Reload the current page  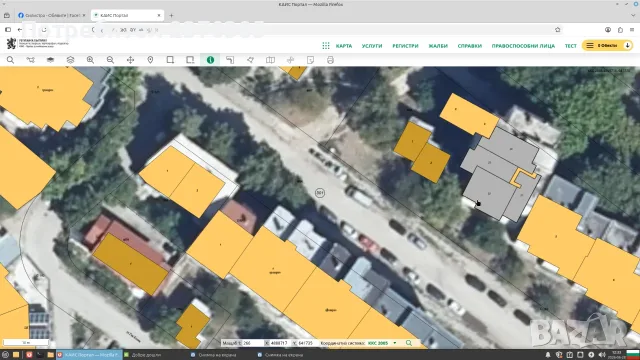tap(44, 29)
